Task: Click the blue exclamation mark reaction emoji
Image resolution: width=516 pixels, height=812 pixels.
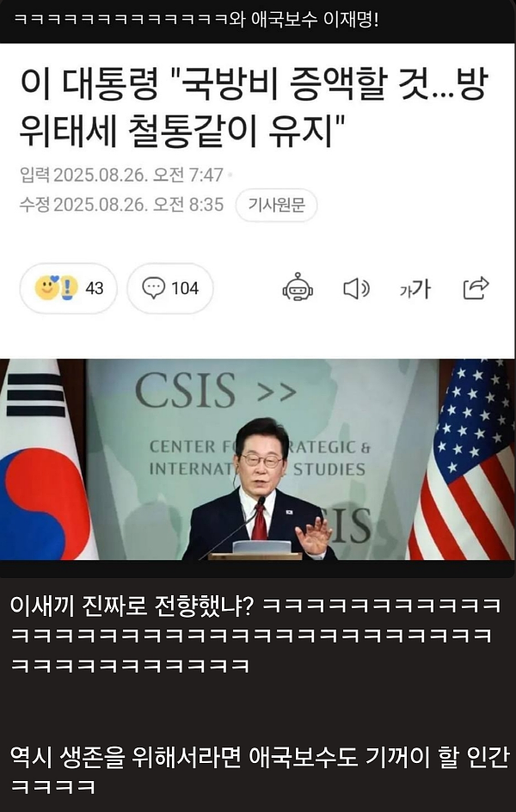Action: tap(69, 288)
